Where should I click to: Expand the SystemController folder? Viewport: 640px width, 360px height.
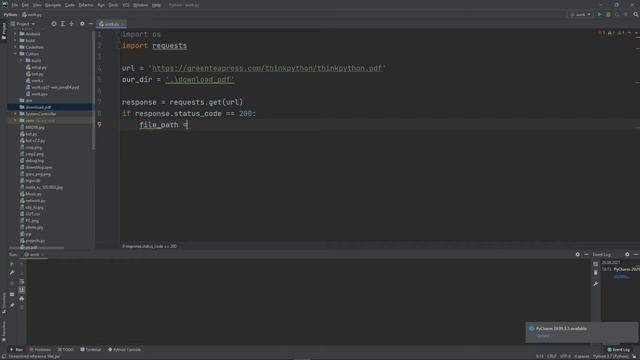tap(16, 114)
